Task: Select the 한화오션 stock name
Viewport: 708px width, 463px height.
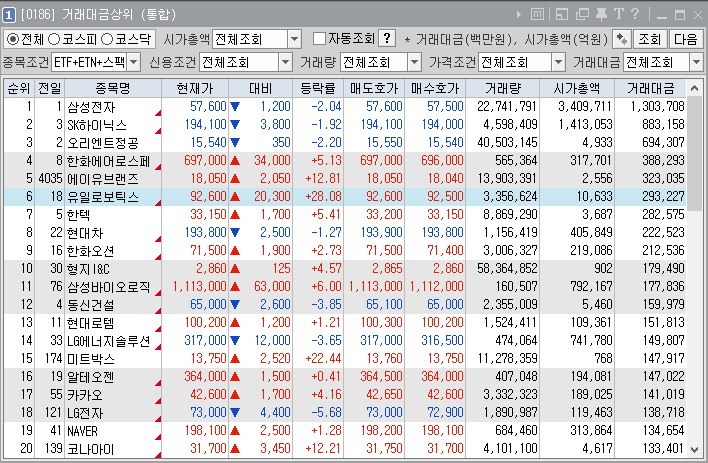Action: [90, 251]
